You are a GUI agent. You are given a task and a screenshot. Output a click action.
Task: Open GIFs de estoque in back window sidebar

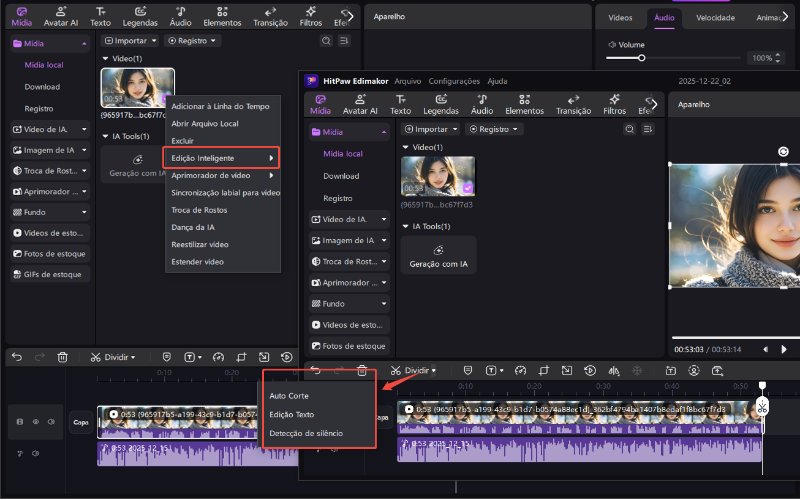[50, 274]
